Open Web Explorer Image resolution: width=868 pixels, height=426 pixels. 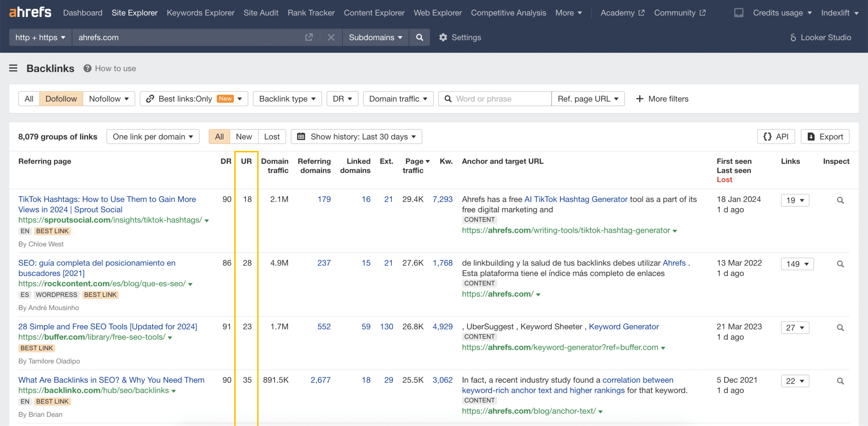click(x=438, y=13)
